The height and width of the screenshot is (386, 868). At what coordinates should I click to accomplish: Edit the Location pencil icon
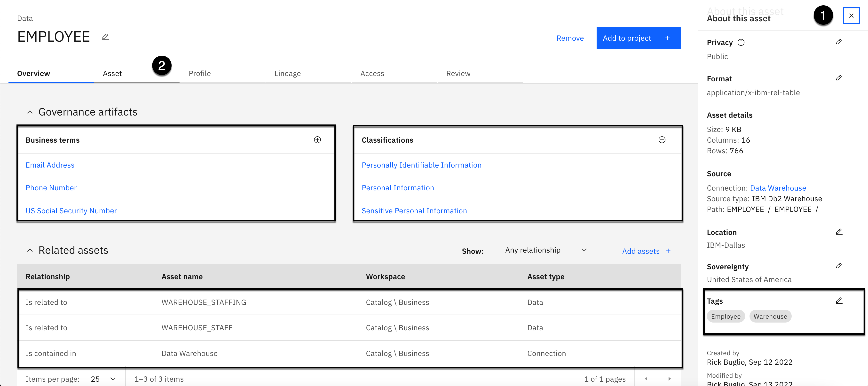839,232
